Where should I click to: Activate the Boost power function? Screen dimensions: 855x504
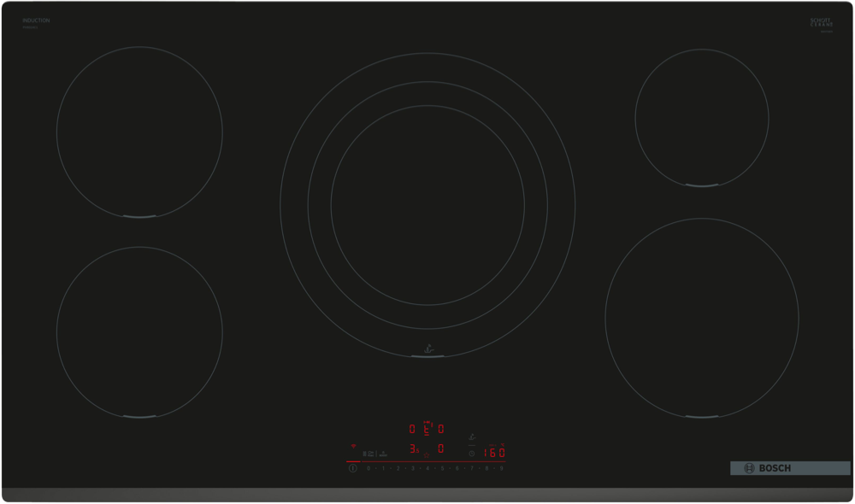[x=382, y=454]
